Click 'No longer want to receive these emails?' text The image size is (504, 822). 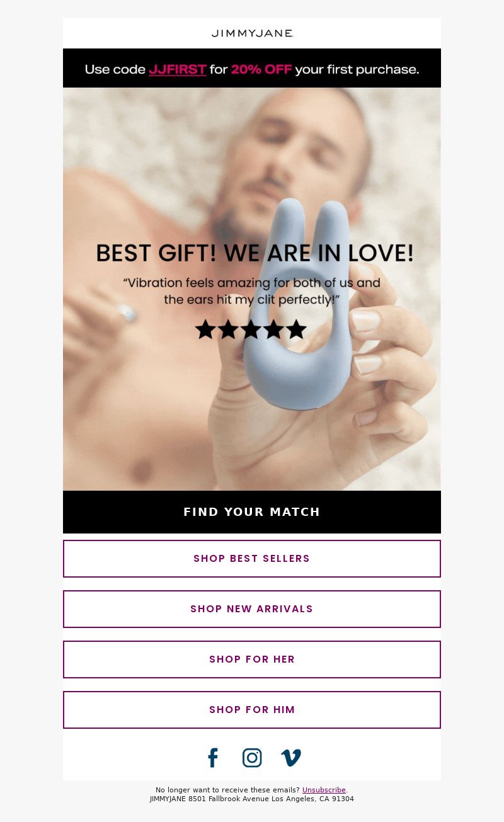227,790
